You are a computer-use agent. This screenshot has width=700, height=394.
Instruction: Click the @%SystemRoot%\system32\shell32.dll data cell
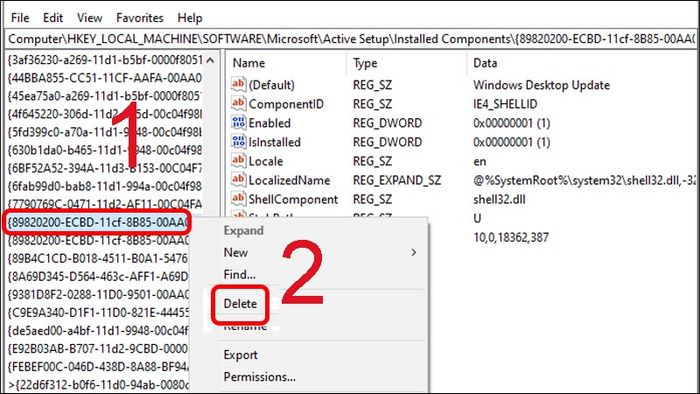coord(585,180)
